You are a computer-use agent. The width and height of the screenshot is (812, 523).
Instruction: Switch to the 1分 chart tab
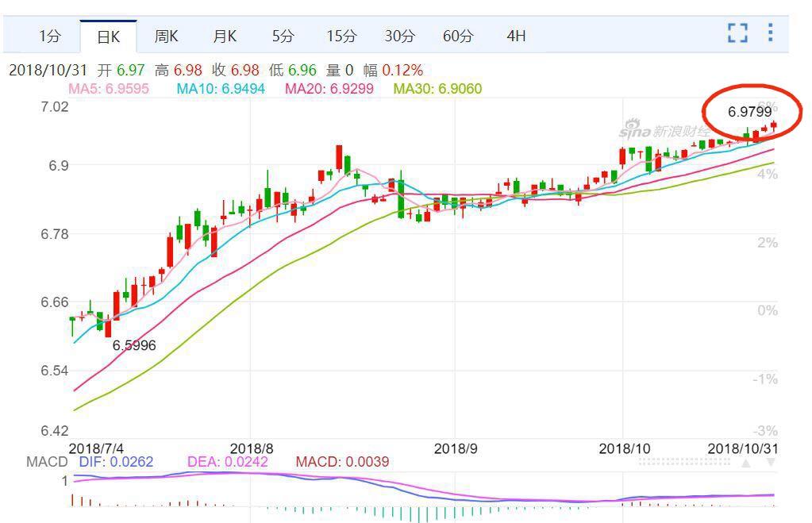[x=50, y=37]
